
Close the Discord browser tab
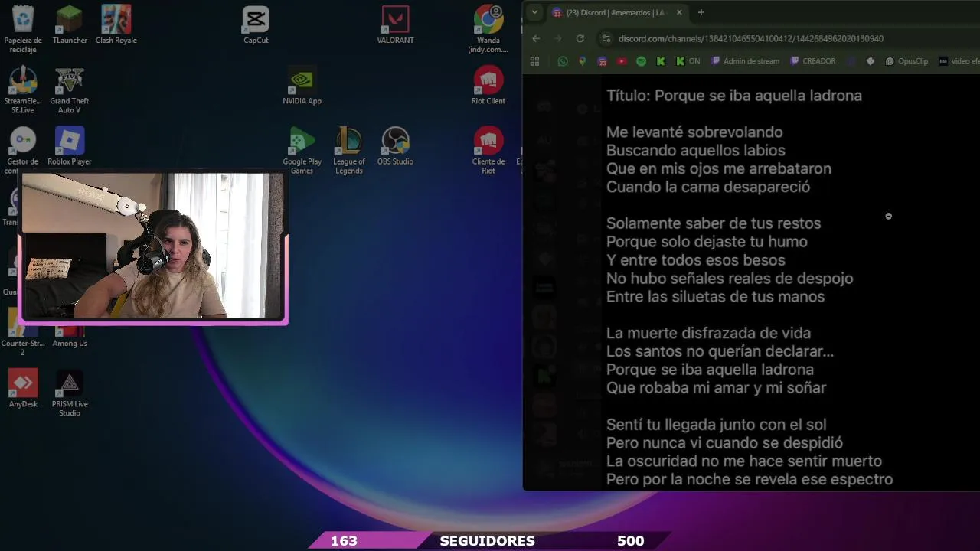[679, 12]
